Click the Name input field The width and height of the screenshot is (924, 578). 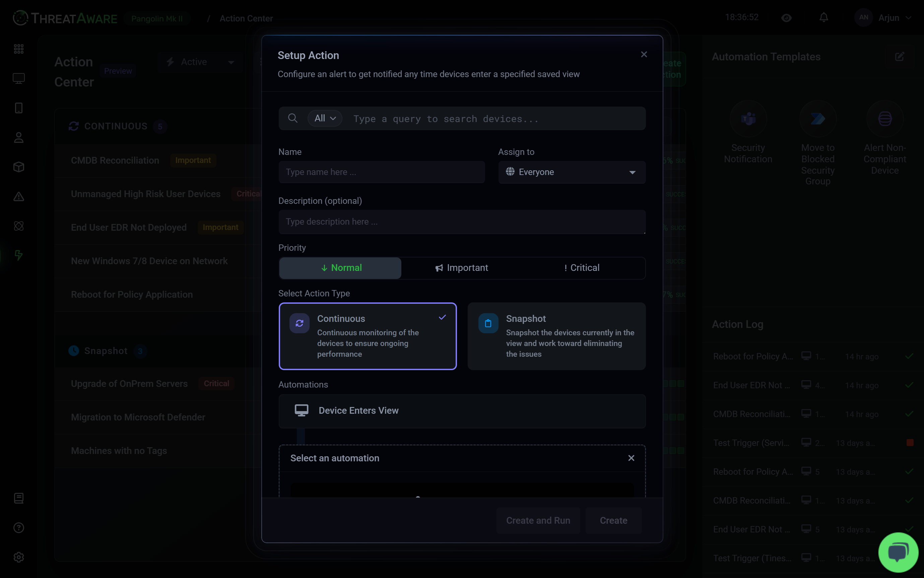click(x=381, y=172)
